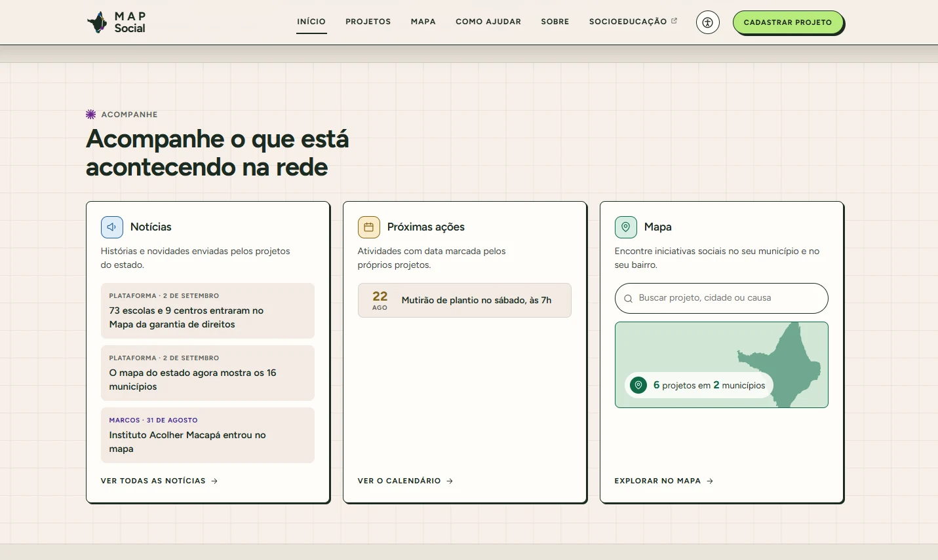The width and height of the screenshot is (938, 560).
Task: Click the Marcos · 31 de agosto label
Action: tap(153, 420)
